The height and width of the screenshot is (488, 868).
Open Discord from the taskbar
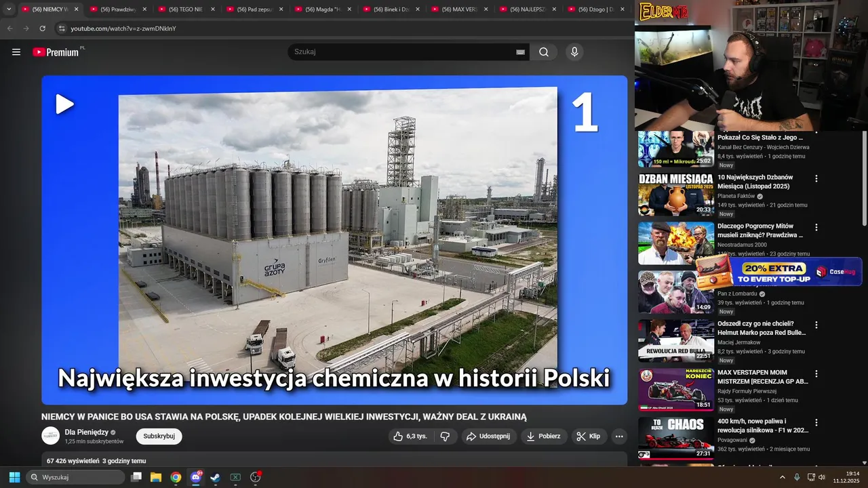[196, 477]
